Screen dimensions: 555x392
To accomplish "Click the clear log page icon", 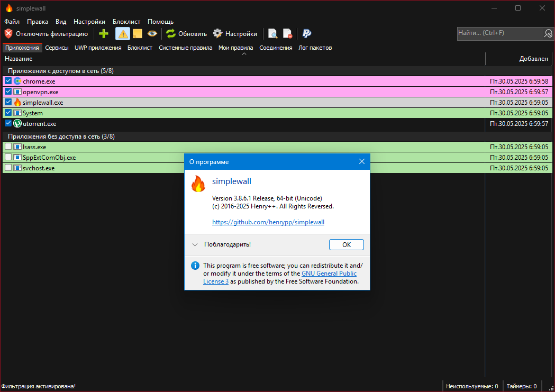I will coord(287,34).
